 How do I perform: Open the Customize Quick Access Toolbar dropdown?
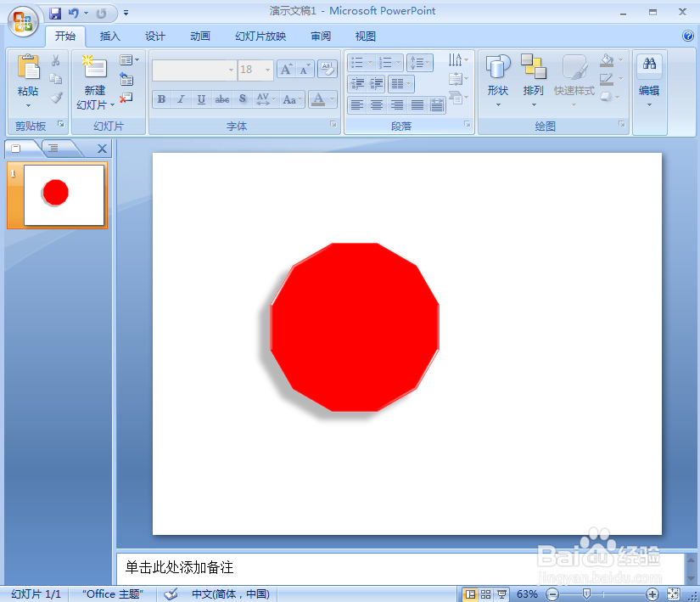(126, 14)
